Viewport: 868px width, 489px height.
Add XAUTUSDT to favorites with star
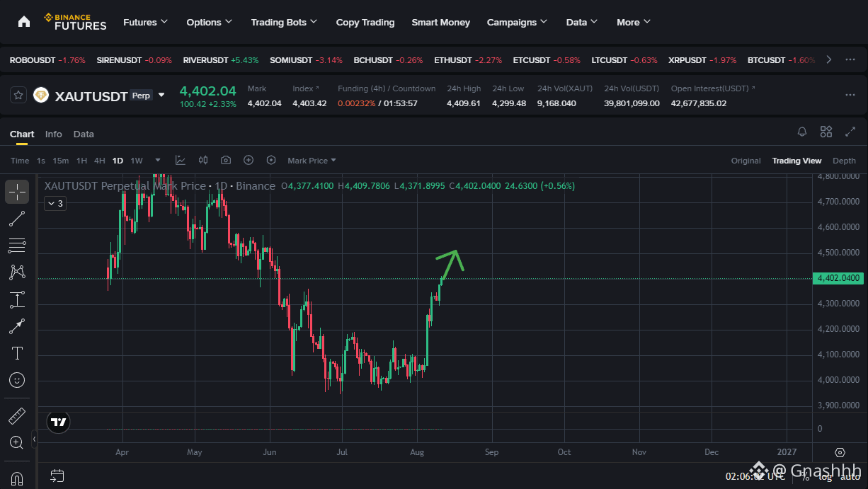pos(18,95)
